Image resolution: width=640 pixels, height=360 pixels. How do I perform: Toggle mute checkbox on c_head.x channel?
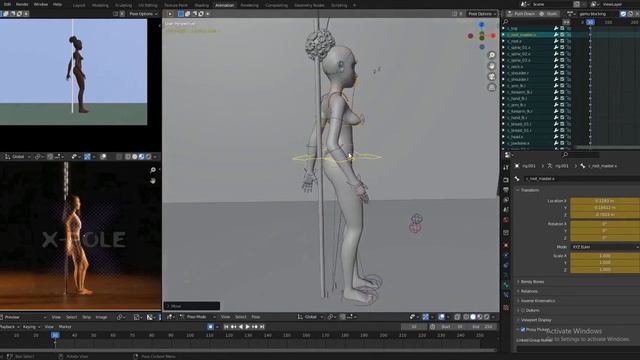[562, 137]
